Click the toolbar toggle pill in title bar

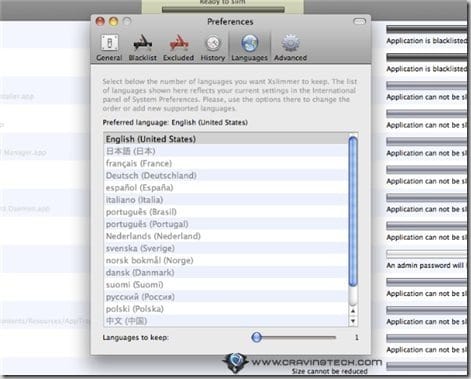pyautogui.click(x=359, y=22)
